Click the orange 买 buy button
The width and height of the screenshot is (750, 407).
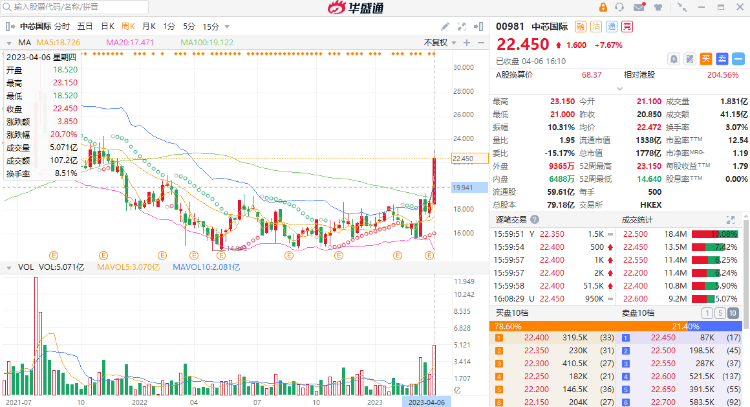tap(706, 59)
